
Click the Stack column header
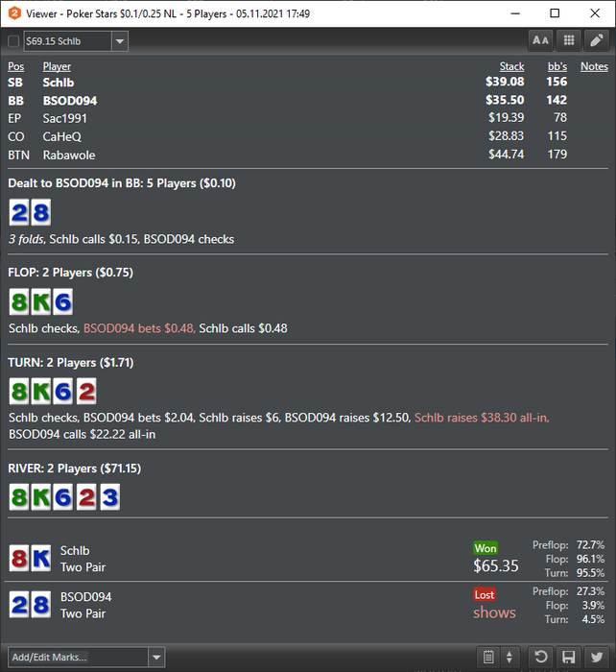click(511, 66)
